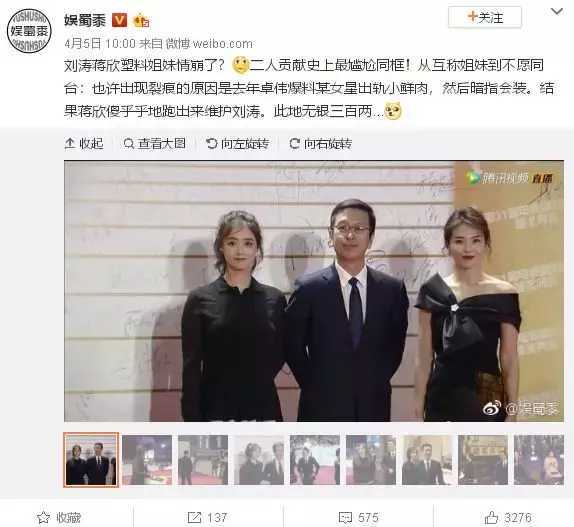Click the orange V verification badge
574x527 pixels.
pos(119,20)
